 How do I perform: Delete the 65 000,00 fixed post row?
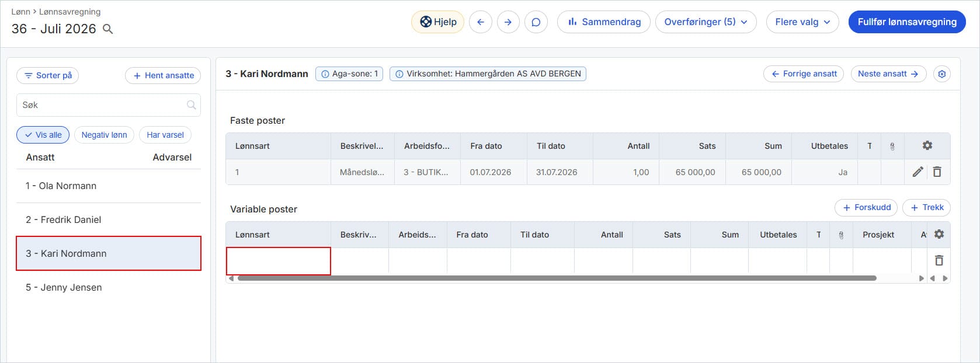pyautogui.click(x=937, y=172)
